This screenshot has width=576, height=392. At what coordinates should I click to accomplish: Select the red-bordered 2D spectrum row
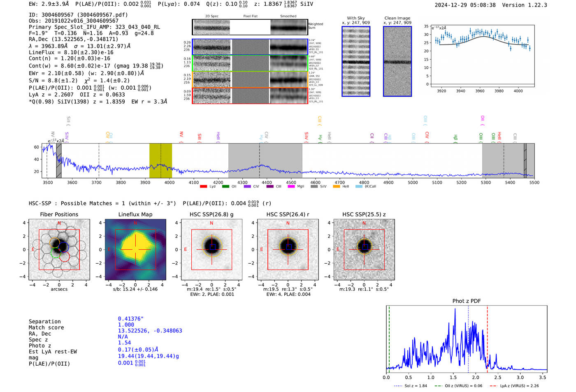click(250, 95)
